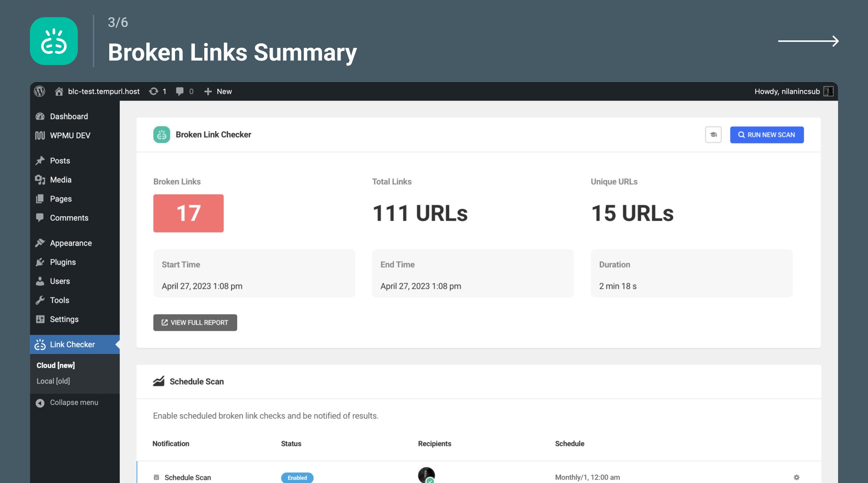Expand the Tools menu item

(x=59, y=300)
